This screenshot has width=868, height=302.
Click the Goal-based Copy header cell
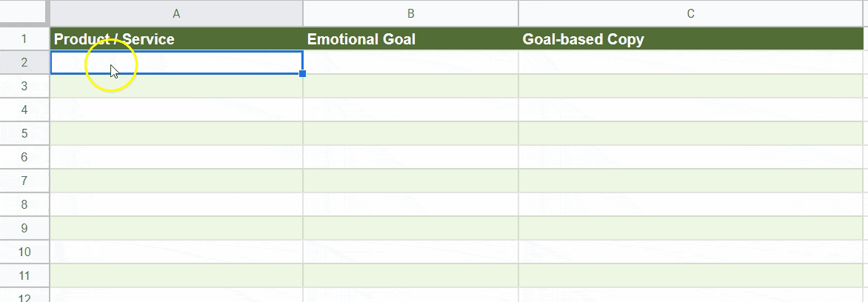pyautogui.click(x=691, y=38)
